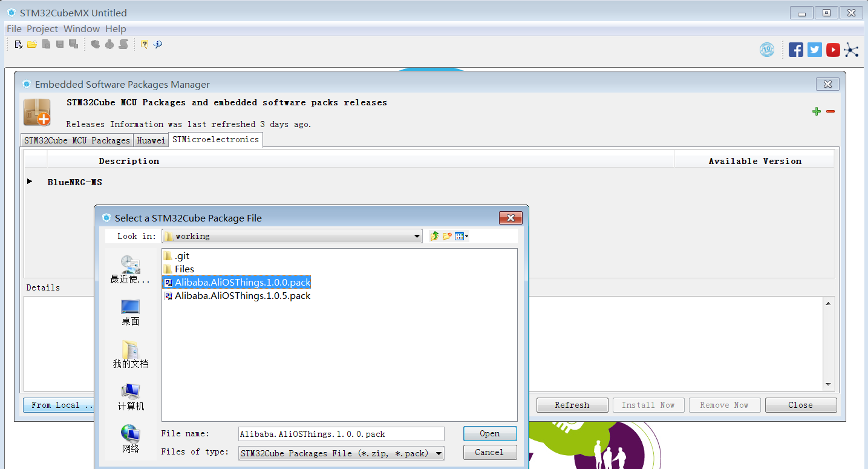Close the Select a STM32Cube Package File dialog

click(511, 218)
